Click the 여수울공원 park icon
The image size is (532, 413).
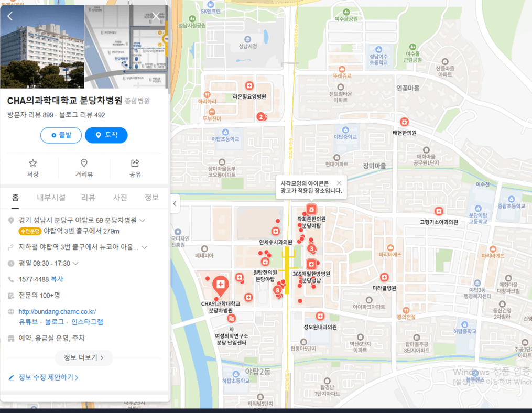click(x=346, y=12)
